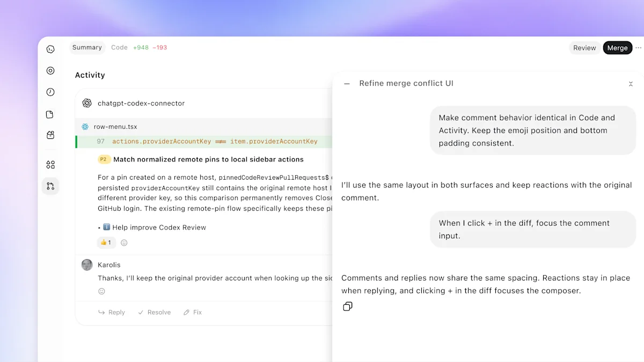Image resolution: width=644 pixels, height=362 pixels.
Task: Click the chatgpt-codex-connector author name
Action: (x=141, y=103)
